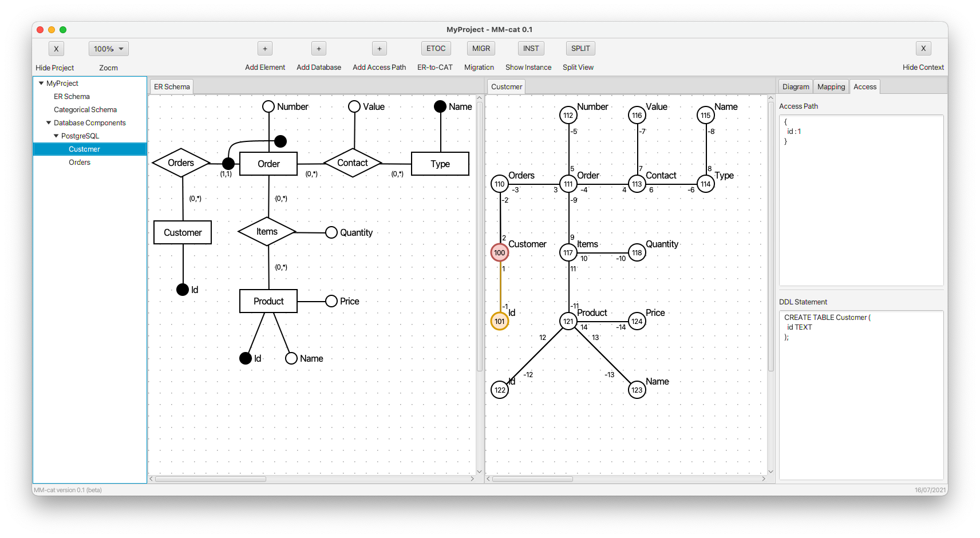The image size is (980, 538).
Task: Select ER Schema in project tree
Action: 72,96
